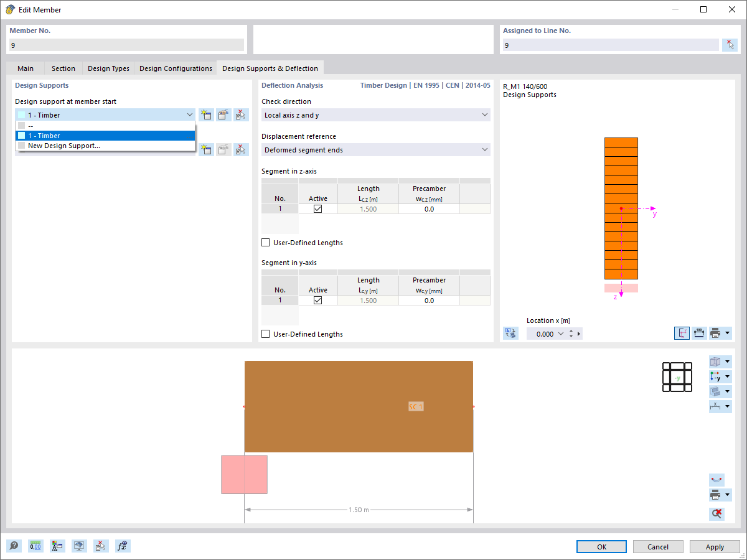
Task: Expand solid display mode dropdown arrow
Action: 727,391
